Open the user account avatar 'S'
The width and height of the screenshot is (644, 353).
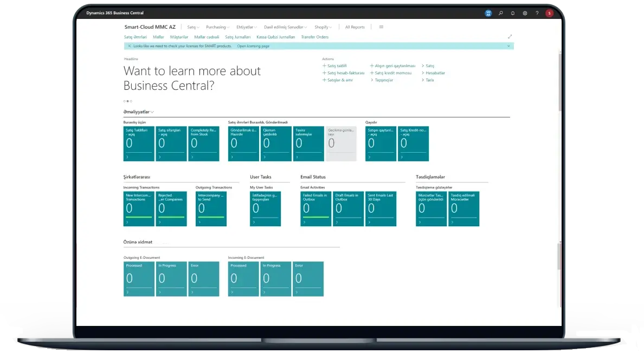click(549, 13)
